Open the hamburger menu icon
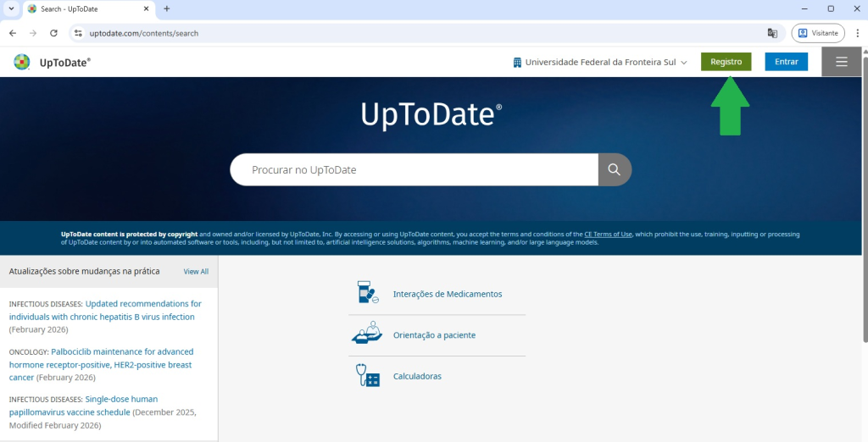The height and width of the screenshot is (442, 868). (841, 62)
